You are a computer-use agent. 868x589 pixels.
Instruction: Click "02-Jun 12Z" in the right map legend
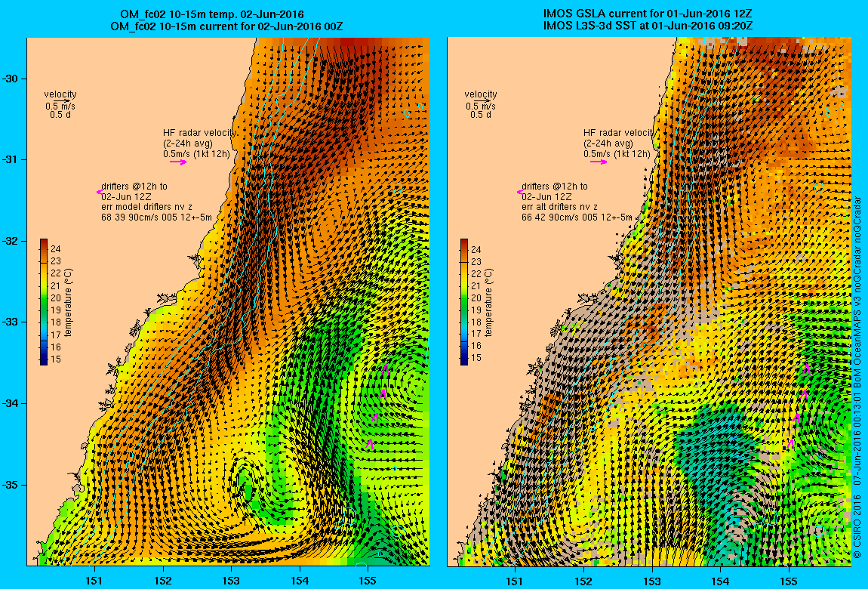pos(546,196)
